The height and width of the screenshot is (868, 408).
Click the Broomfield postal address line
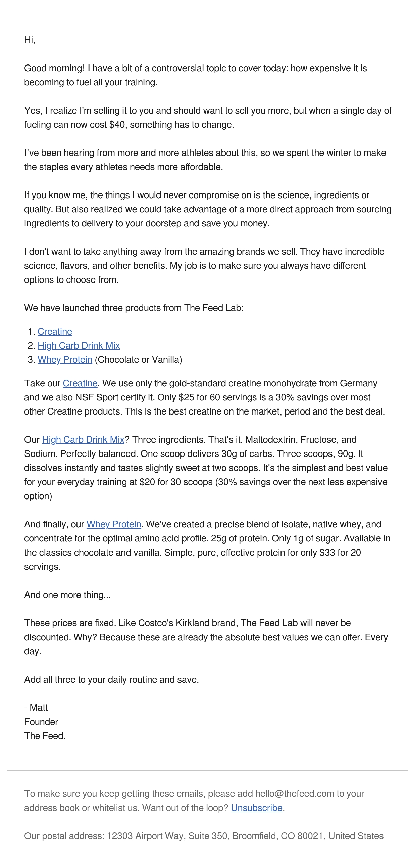pos(204,836)
